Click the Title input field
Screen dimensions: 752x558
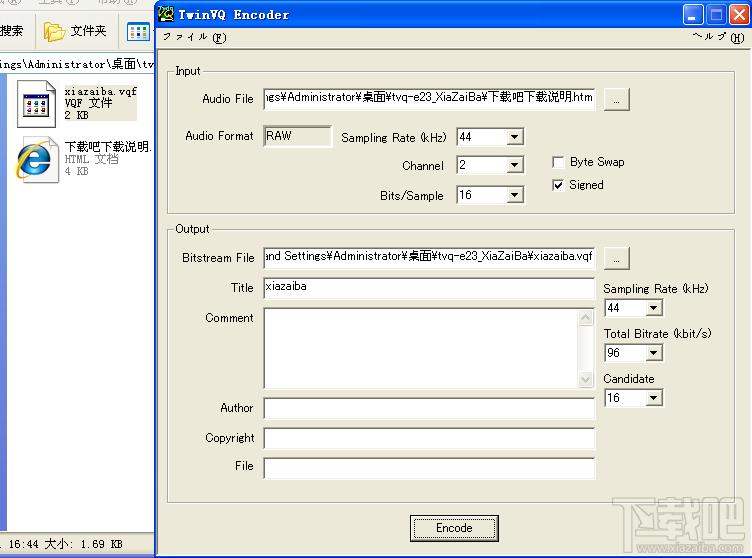(x=429, y=288)
